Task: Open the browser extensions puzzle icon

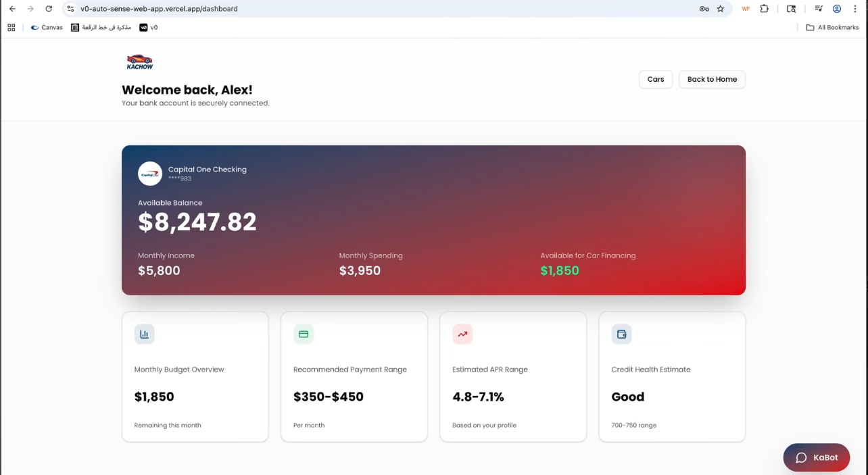Action: click(765, 9)
